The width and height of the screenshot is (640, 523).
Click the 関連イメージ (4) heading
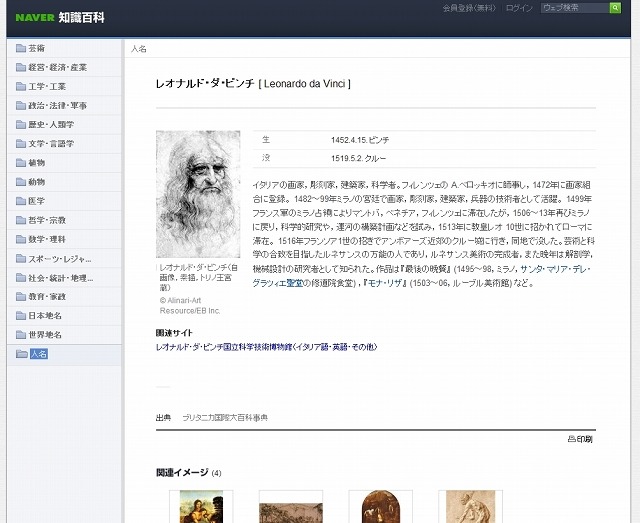(189, 473)
